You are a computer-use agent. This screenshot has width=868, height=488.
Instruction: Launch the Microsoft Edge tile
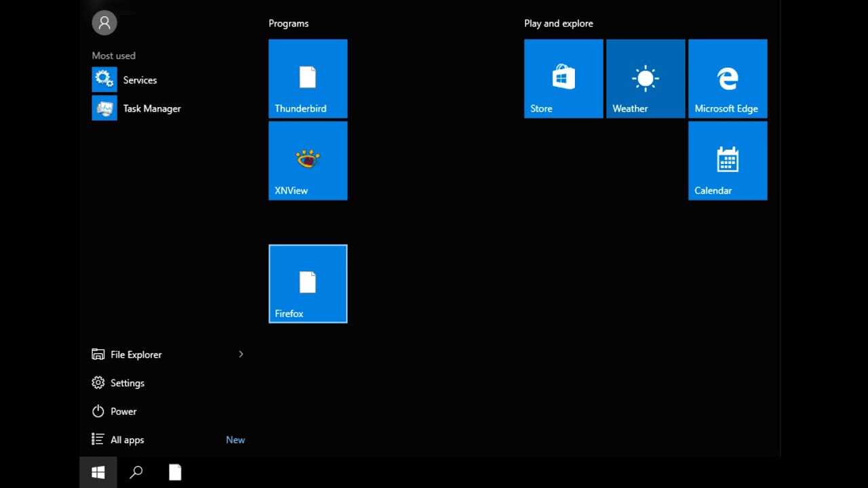click(728, 79)
